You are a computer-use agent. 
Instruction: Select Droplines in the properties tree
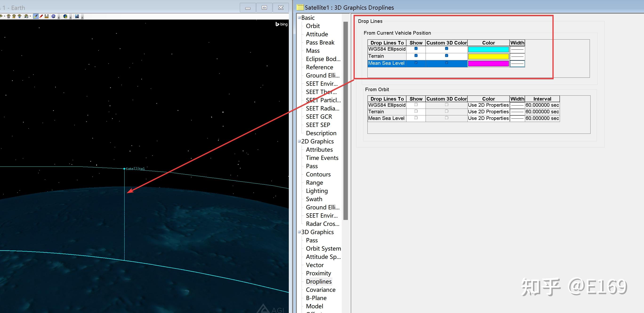(x=319, y=281)
